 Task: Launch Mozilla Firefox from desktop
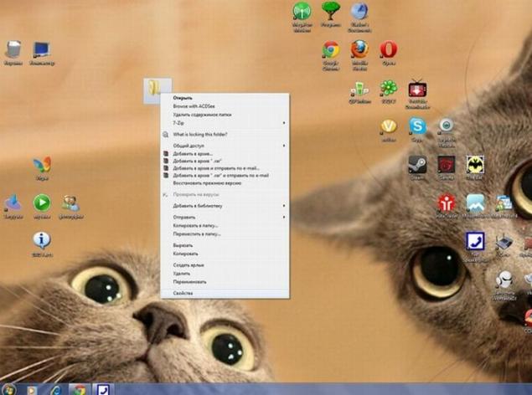click(x=359, y=50)
